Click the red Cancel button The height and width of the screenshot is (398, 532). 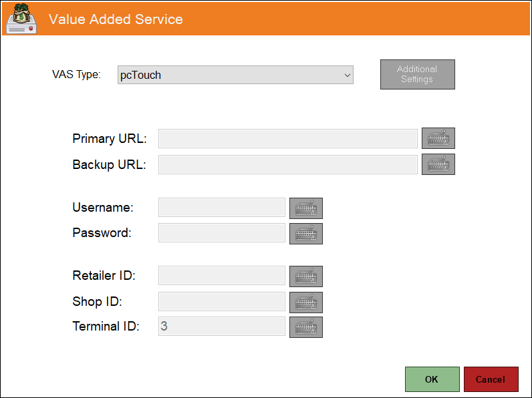pos(491,379)
